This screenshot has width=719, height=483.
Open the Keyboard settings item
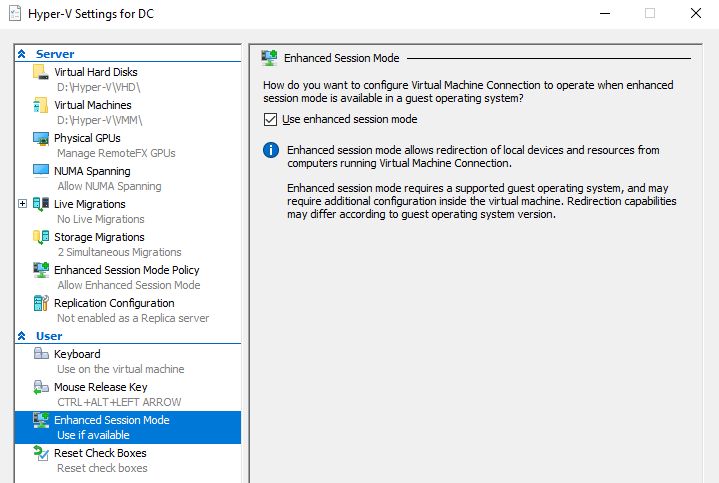click(77, 354)
